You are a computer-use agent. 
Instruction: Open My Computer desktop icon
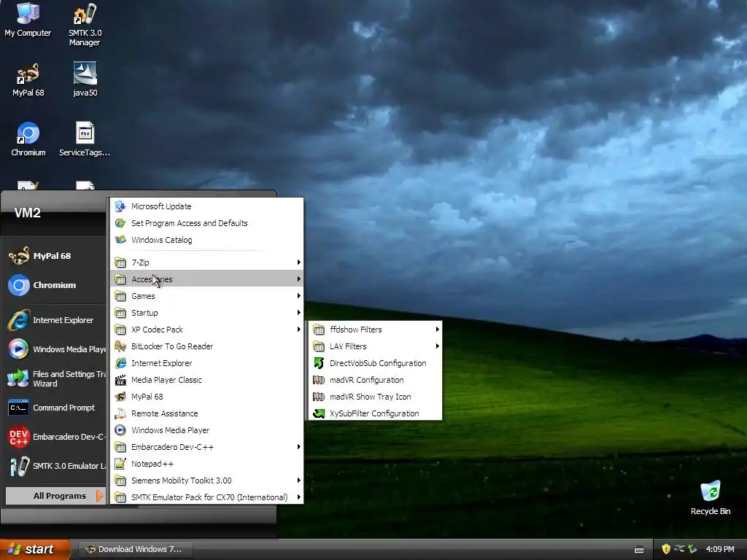tap(28, 20)
